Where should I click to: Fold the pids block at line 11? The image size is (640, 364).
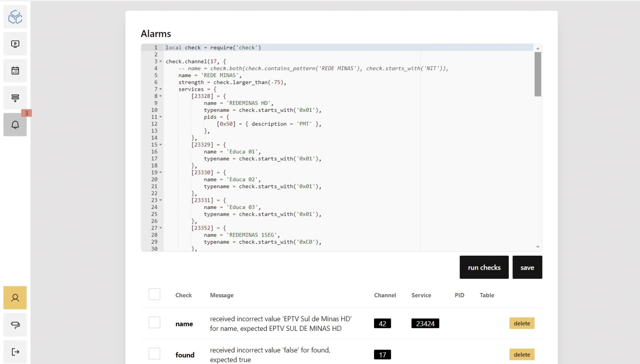161,117
